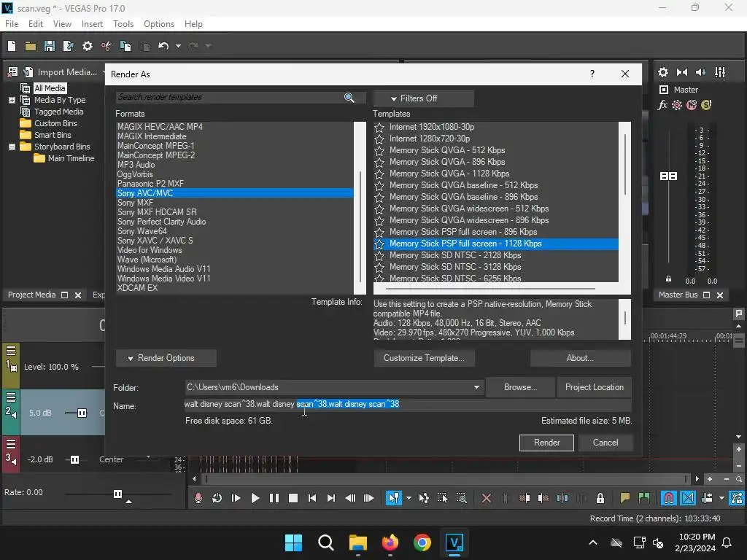The image size is (747, 560).
Task: Star Memory Stick QVGA baseline - 512 Kbps
Action: [x=379, y=186]
